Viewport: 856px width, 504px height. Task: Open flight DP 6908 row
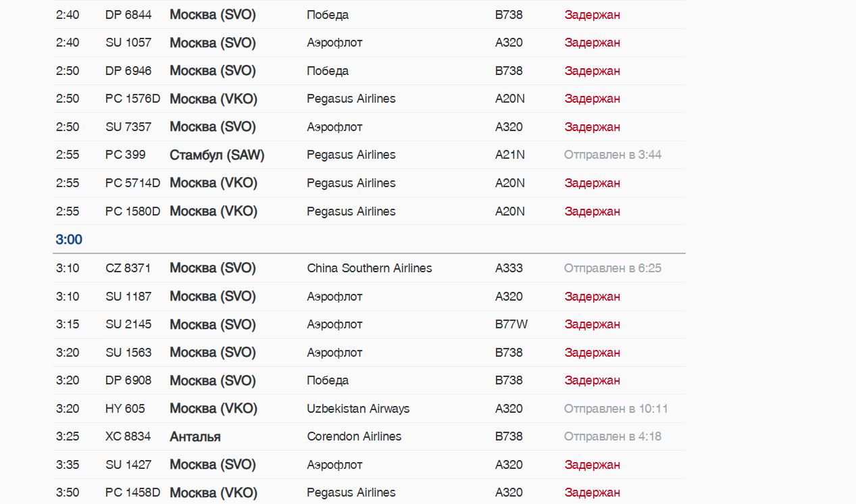128,380
